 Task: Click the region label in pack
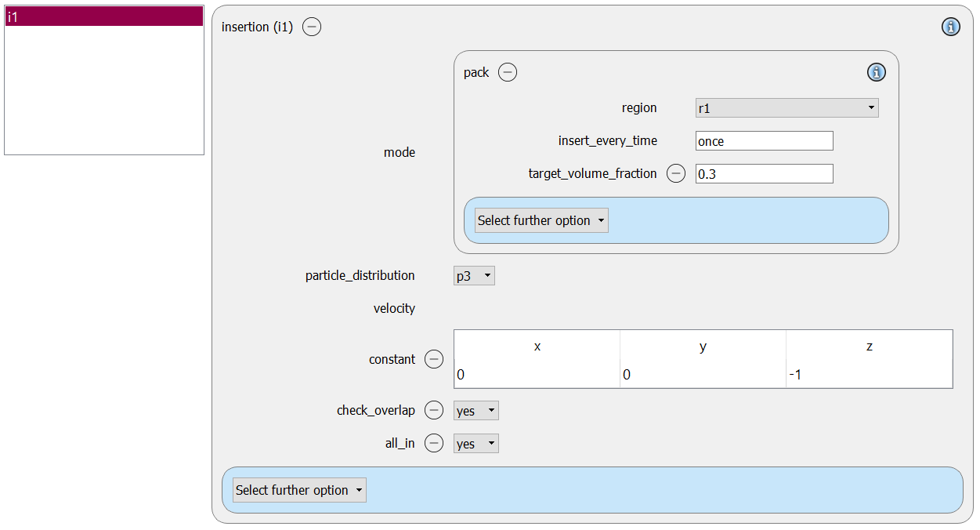639,108
